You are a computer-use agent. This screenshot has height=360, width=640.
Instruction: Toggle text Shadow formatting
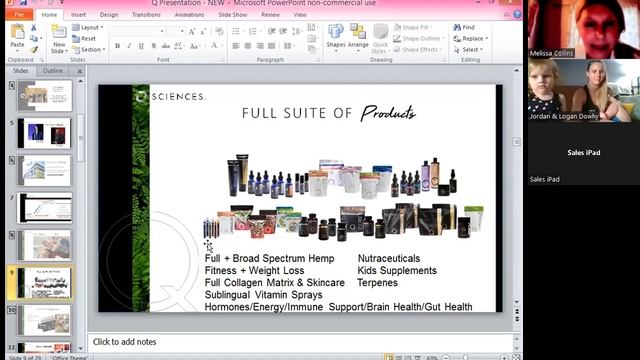tap(153, 46)
